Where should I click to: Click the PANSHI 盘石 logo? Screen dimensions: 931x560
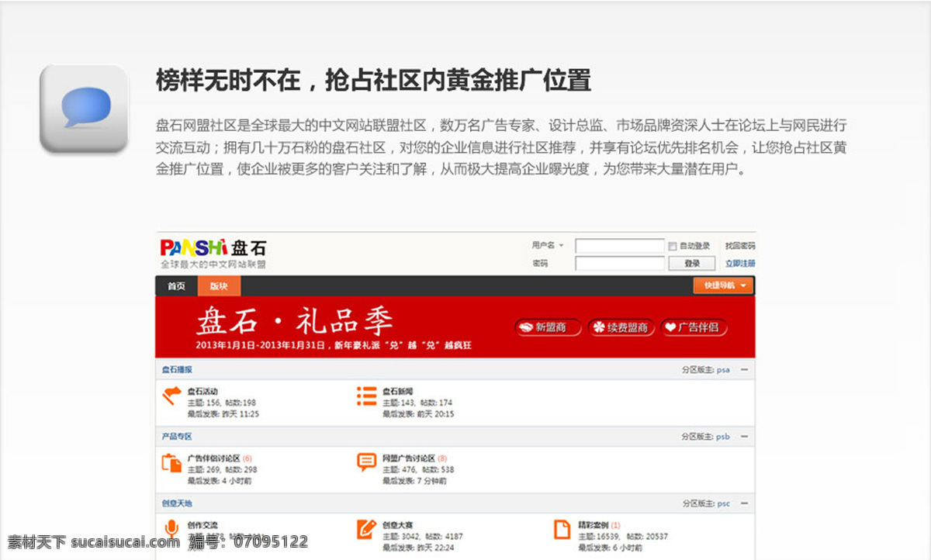(213, 248)
